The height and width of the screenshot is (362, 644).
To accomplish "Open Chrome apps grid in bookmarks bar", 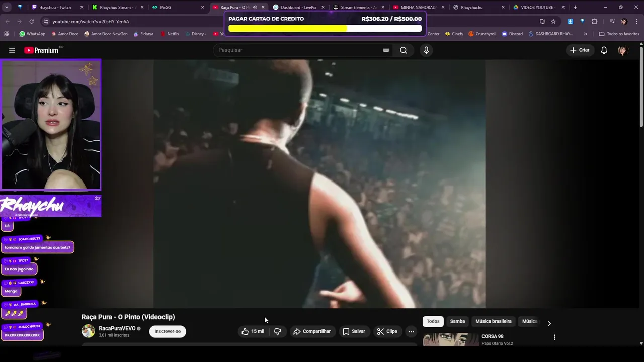I will pyautogui.click(x=7, y=34).
